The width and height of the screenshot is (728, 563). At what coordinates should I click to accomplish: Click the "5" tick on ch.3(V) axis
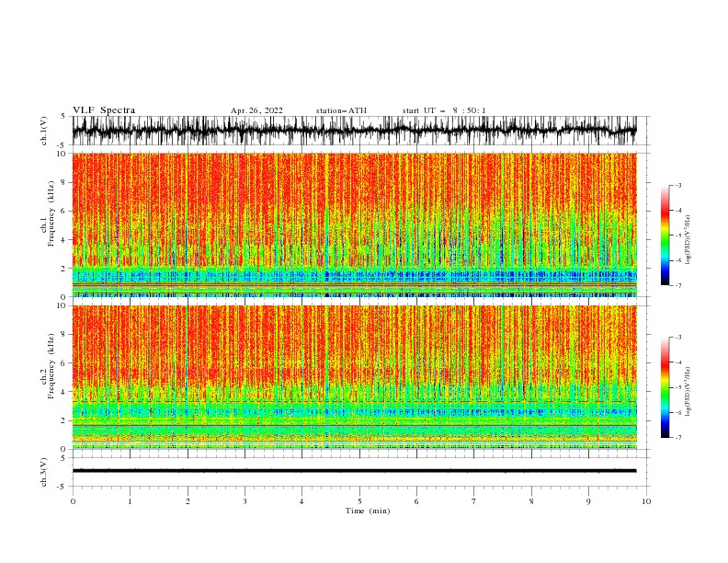click(x=63, y=458)
